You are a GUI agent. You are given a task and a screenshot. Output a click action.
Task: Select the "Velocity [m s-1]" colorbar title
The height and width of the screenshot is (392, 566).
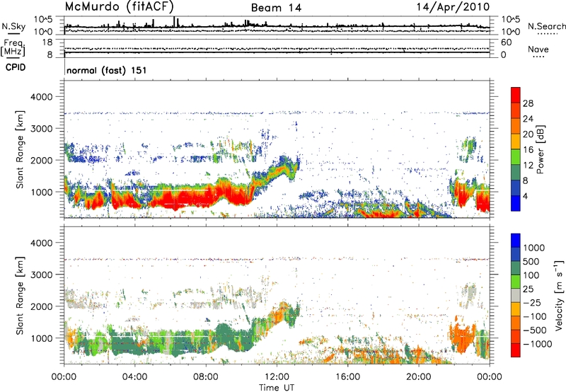[x=560, y=295]
